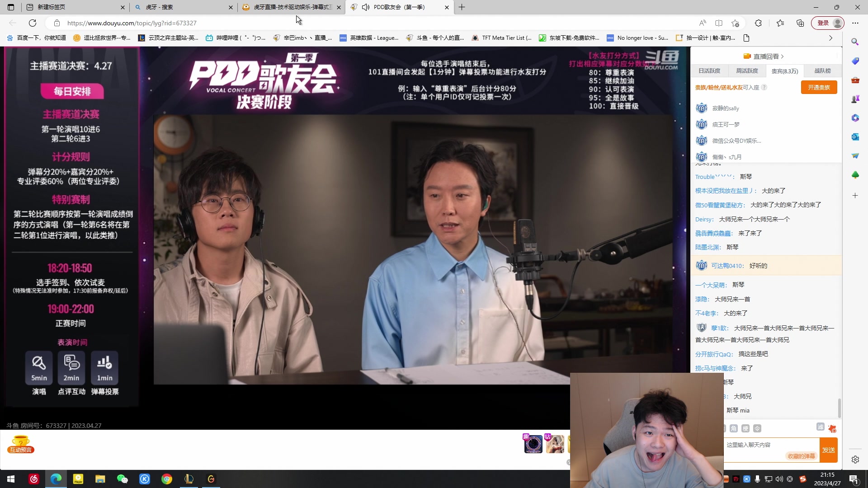Open Edge sidebar Outlook icon

[855, 137]
